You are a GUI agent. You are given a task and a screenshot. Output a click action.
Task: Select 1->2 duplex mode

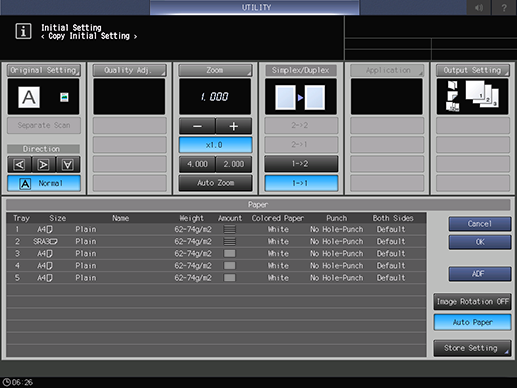301,164
